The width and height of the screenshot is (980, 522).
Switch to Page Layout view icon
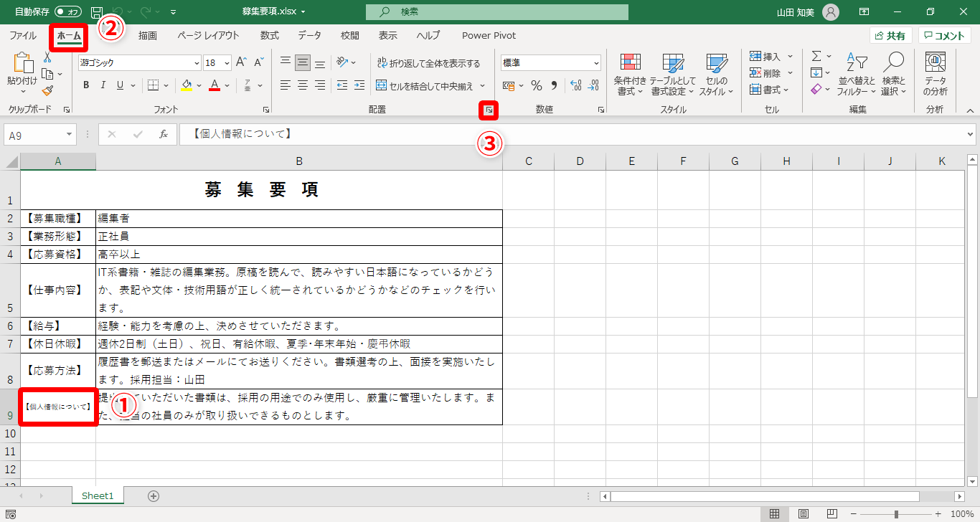point(804,514)
